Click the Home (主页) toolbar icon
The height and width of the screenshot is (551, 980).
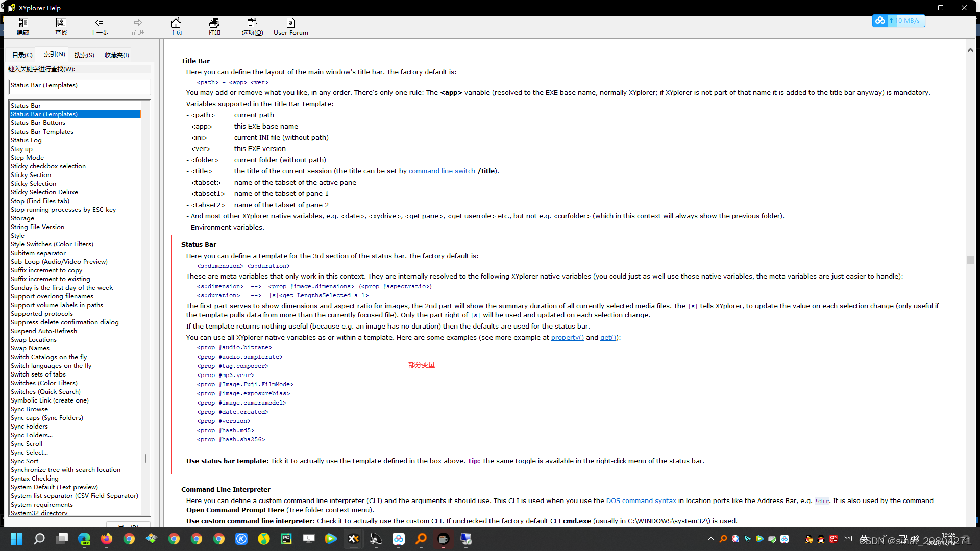click(176, 26)
